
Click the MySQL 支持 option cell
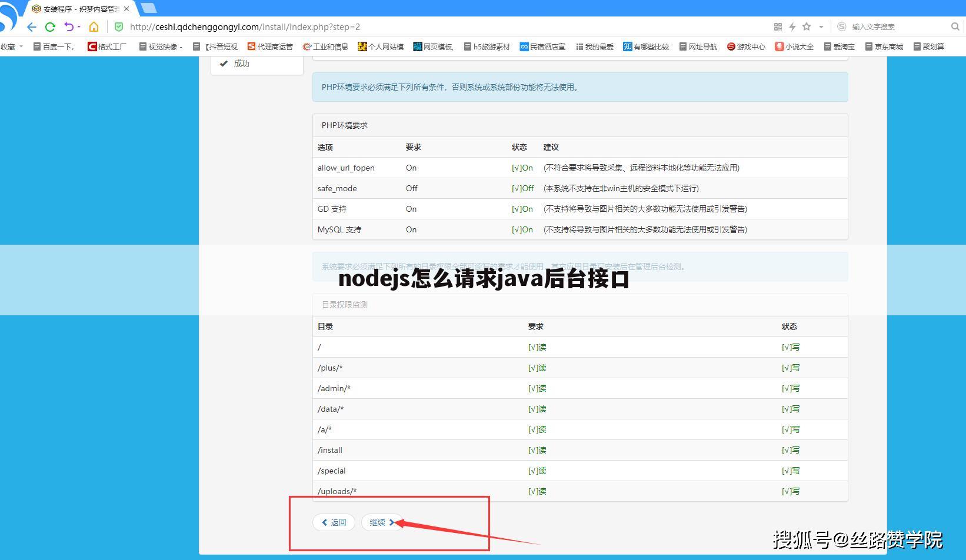[339, 229]
